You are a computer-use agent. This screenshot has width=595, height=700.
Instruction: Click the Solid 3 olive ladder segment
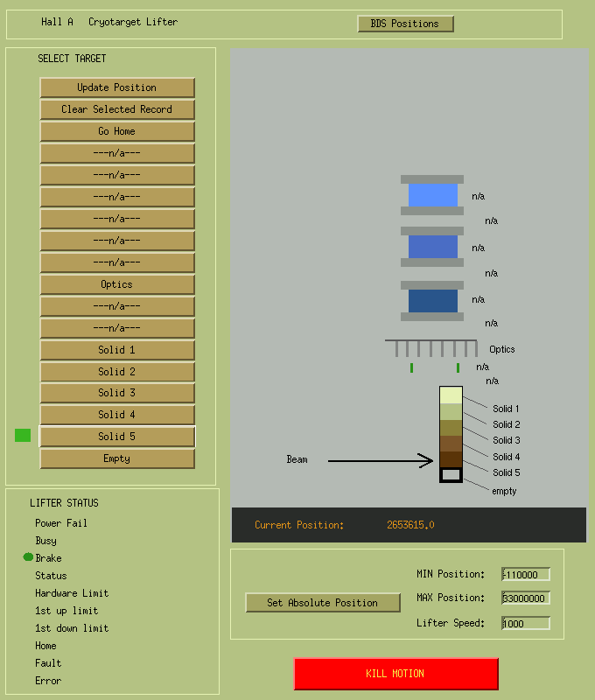(451, 428)
